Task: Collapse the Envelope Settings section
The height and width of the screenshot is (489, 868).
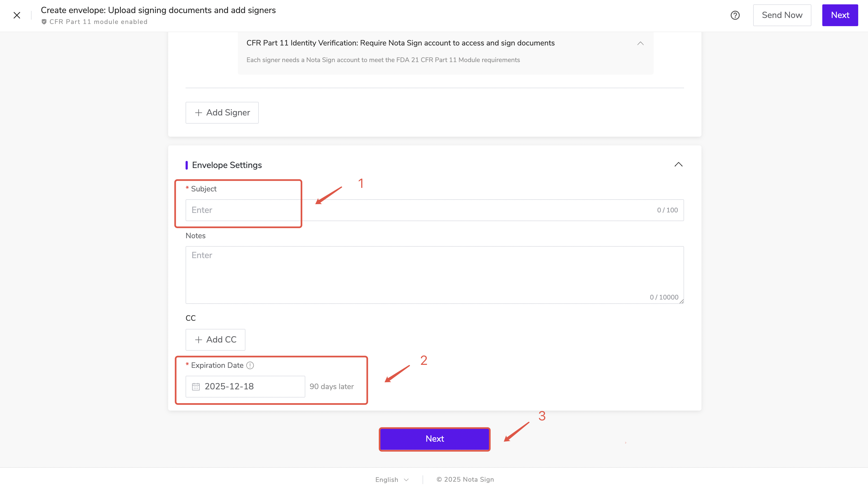Action: tap(678, 164)
